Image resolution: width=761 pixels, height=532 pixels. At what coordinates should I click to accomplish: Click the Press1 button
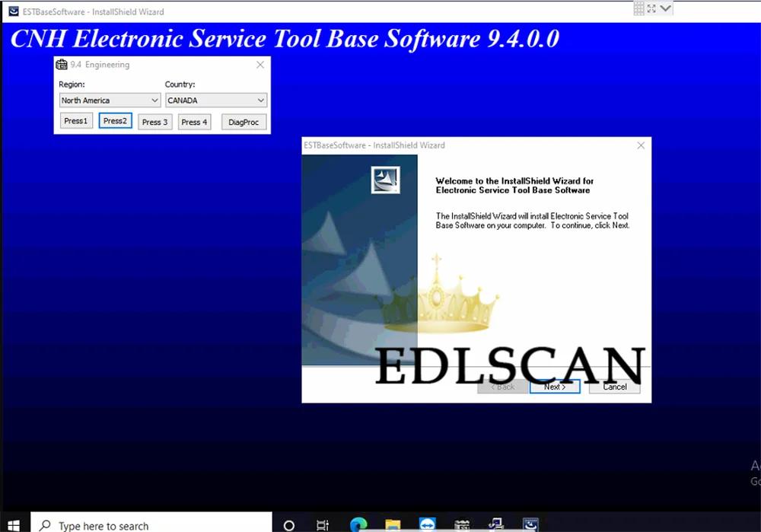click(x=76, y=121)
